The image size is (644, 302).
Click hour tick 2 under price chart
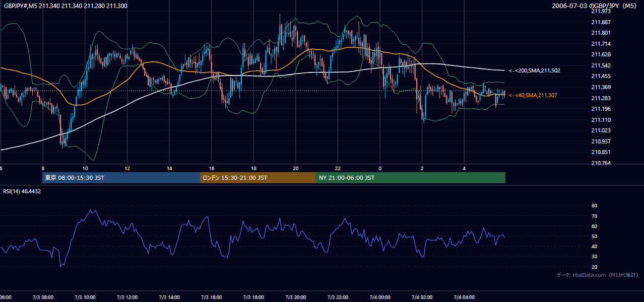tap(422, 169)
